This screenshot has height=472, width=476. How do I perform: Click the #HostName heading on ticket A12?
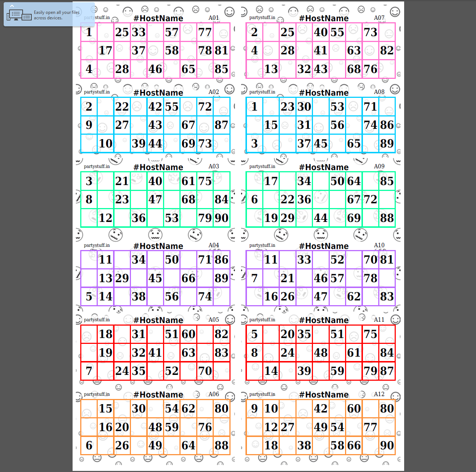click(324, 395)
